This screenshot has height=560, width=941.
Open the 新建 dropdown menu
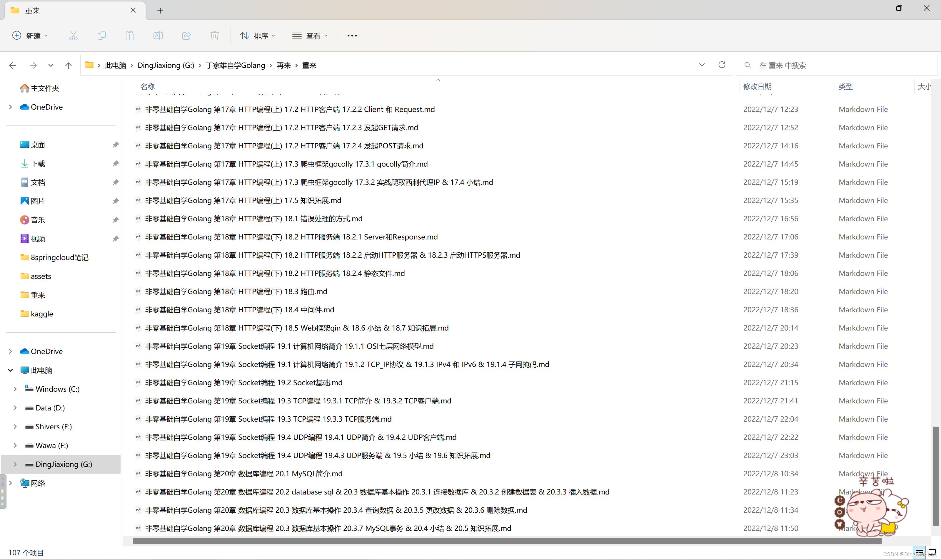(x=30, y=36)
